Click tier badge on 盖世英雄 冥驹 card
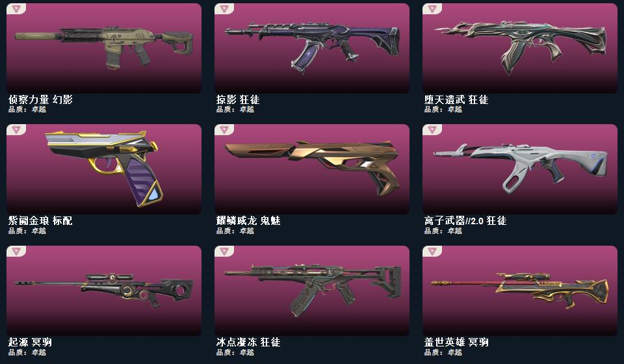Screen dimensions: 624x364 click(x=432, y=251)
